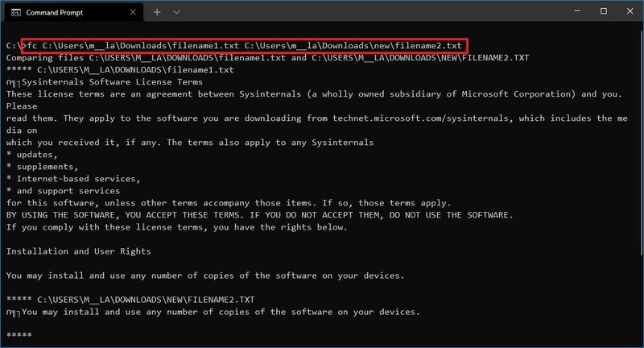Close the terminal window
The width and height of the screenshot is (644, 348).
coord(630,11)
